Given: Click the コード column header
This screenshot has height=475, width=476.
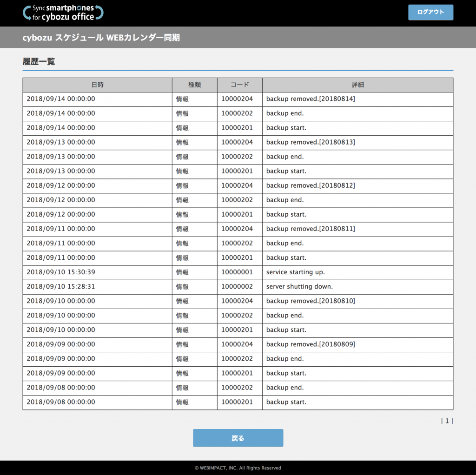Looking at the screenshot, I should click(239, 85).
